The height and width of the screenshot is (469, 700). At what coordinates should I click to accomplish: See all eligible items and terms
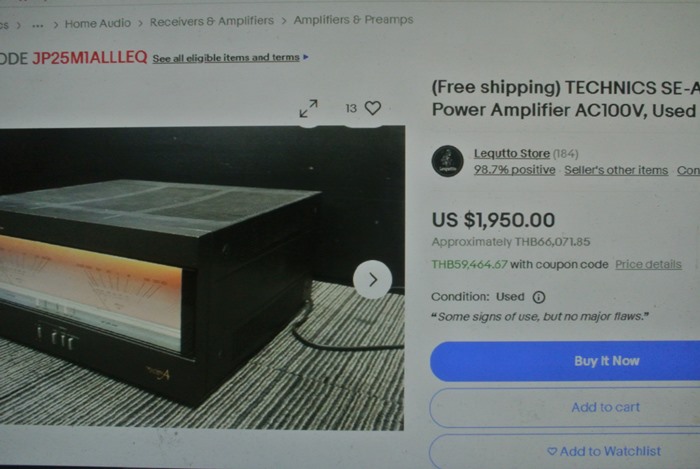226,58
